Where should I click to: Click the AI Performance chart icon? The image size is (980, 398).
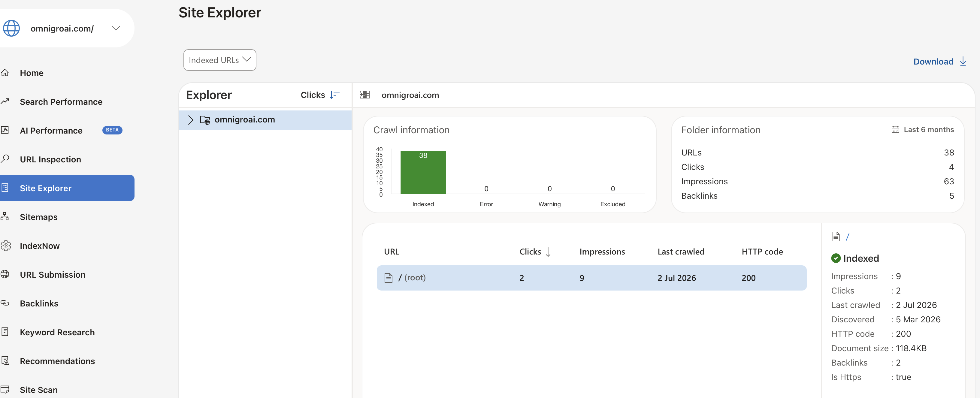pos(5,130)
